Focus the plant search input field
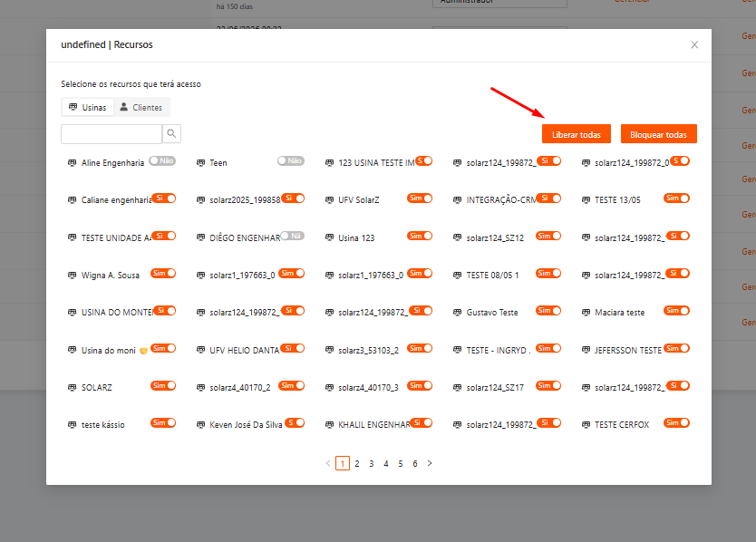Screen dimensions: 756x542 tap(111, 133)
